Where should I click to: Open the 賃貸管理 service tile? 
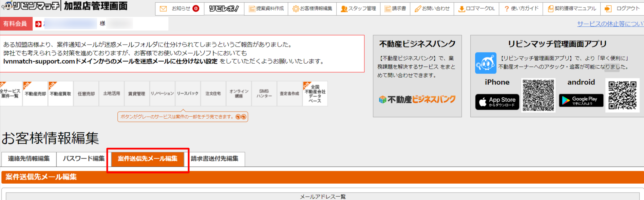pos(137,94)
